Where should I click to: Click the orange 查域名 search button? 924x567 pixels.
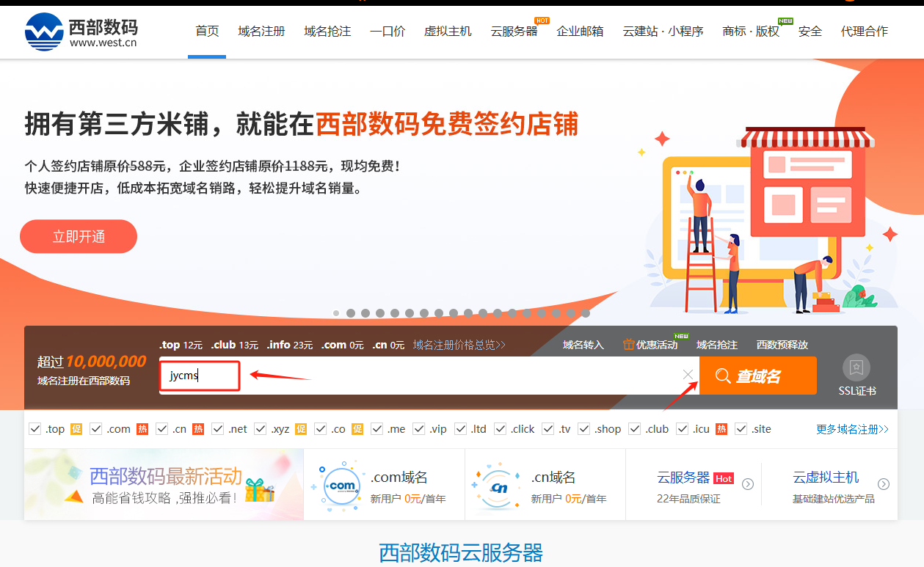(x=758, y=376)
